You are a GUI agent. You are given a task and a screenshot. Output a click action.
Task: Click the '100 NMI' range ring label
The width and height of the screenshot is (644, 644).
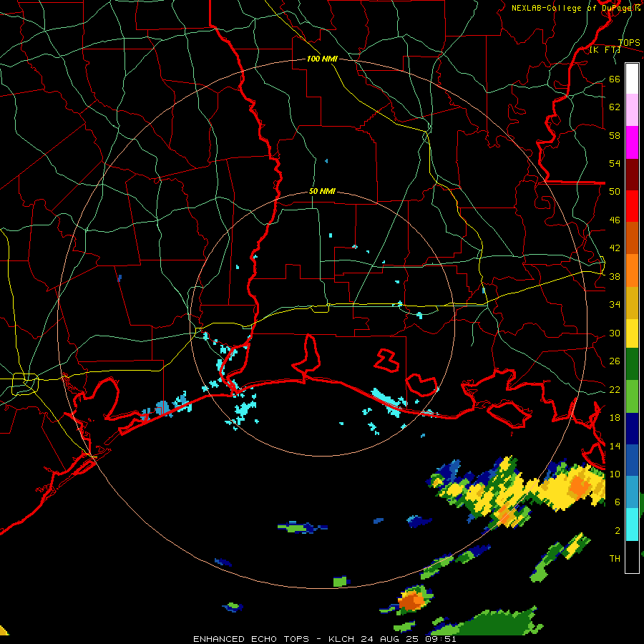(x=322, y=59)
